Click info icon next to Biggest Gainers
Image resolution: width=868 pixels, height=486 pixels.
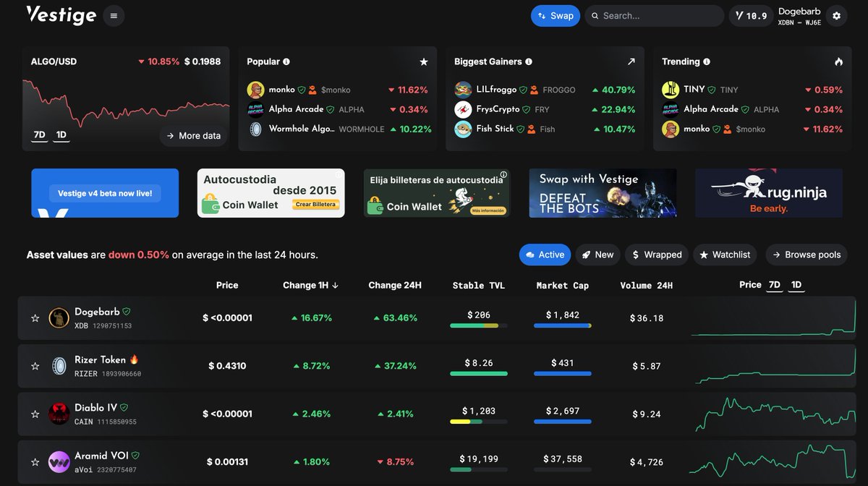pyautogui.click(x=529, y=62)
